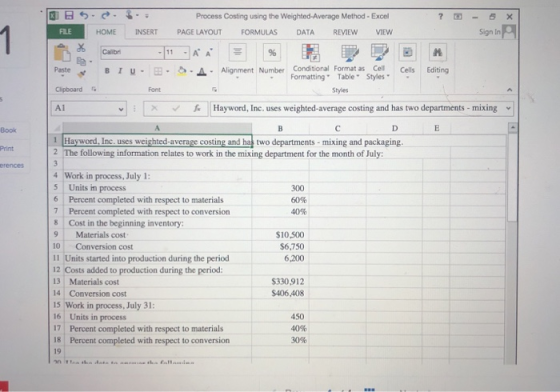Viewport: 560px width, 392px height.
Task: Open the Font size dropdown showing 11
Action: pyautogui.click(x=185, y=53)
